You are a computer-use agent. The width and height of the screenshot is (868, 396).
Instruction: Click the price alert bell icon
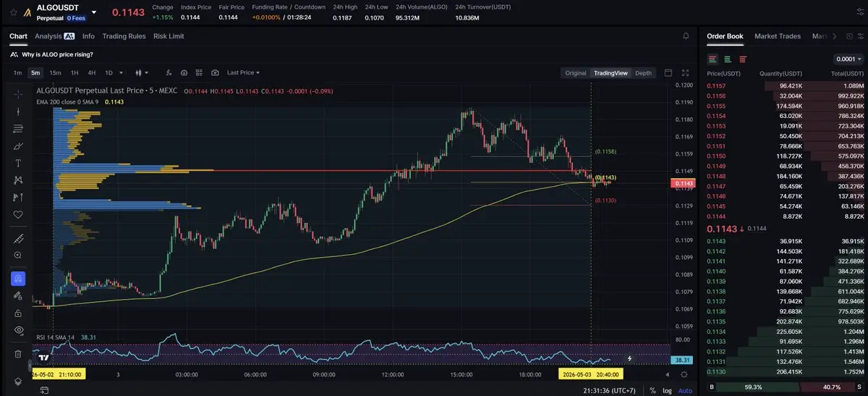tap(686, 35)
